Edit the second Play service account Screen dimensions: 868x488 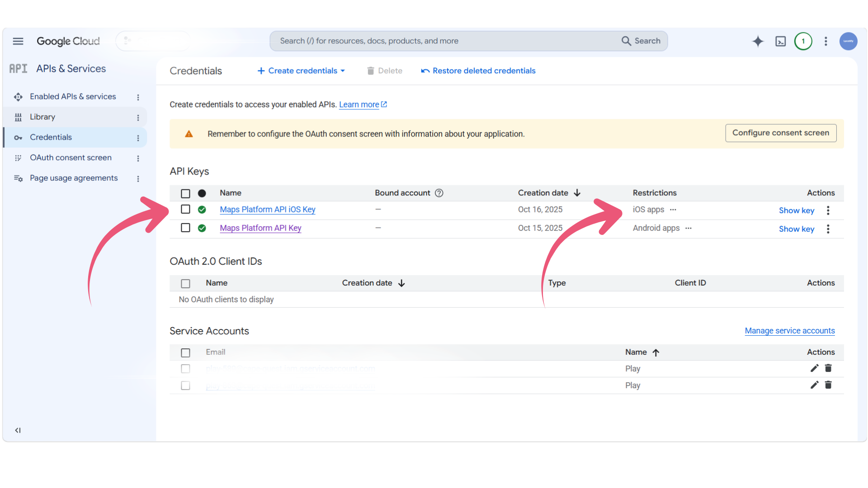point(814,385)
